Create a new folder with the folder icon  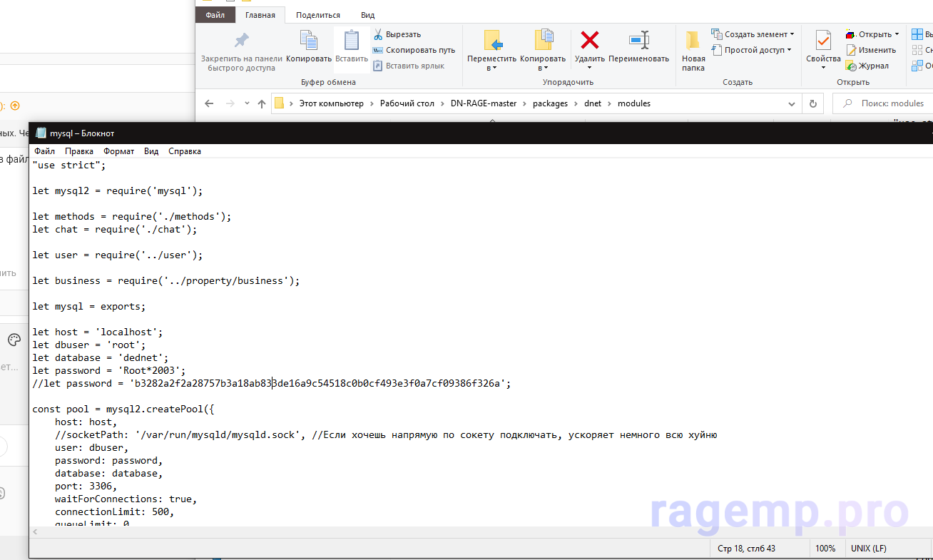coord(693,40)
